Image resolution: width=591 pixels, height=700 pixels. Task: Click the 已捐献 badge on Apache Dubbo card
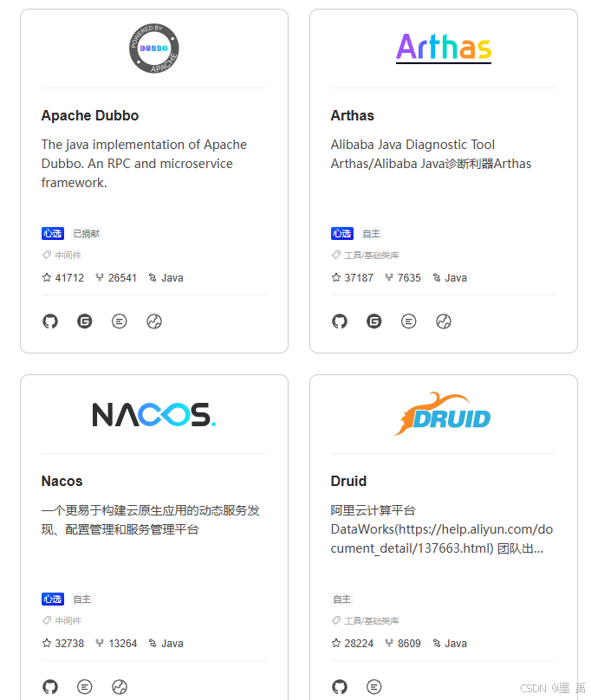86,234
